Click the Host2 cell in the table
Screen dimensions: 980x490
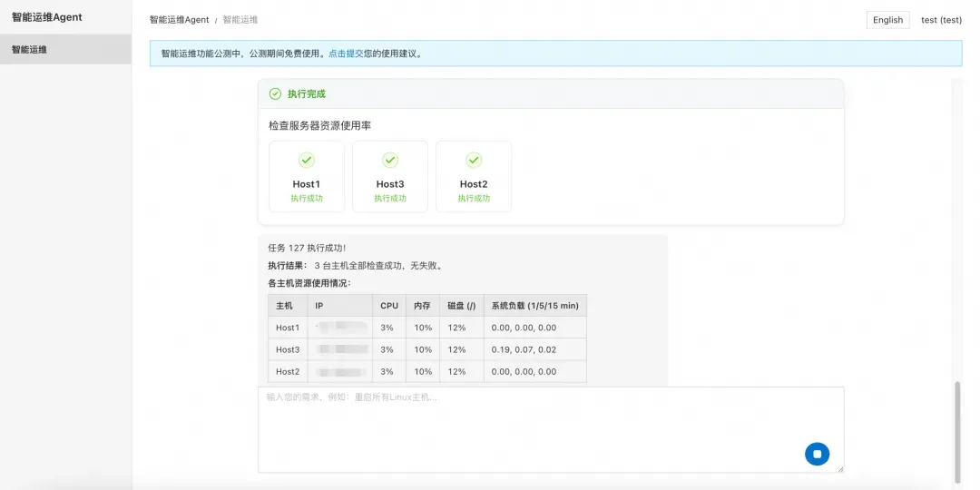(x=289, y=371)
